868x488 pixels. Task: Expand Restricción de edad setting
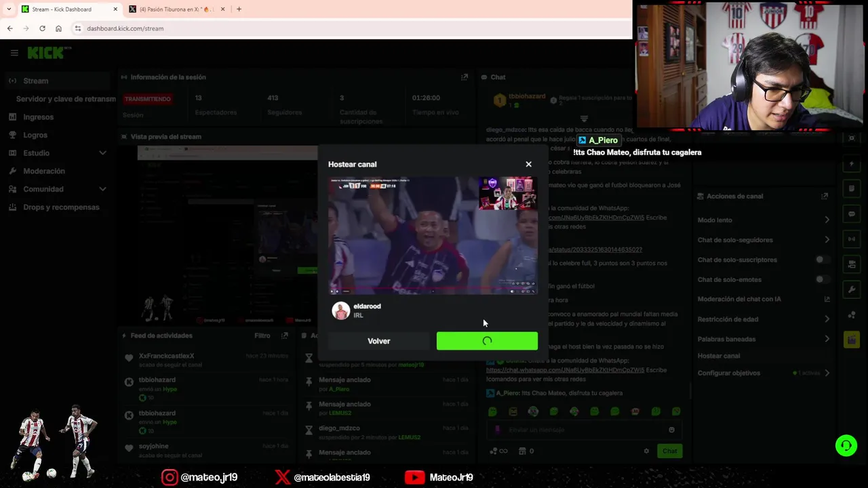click(764, 319)
